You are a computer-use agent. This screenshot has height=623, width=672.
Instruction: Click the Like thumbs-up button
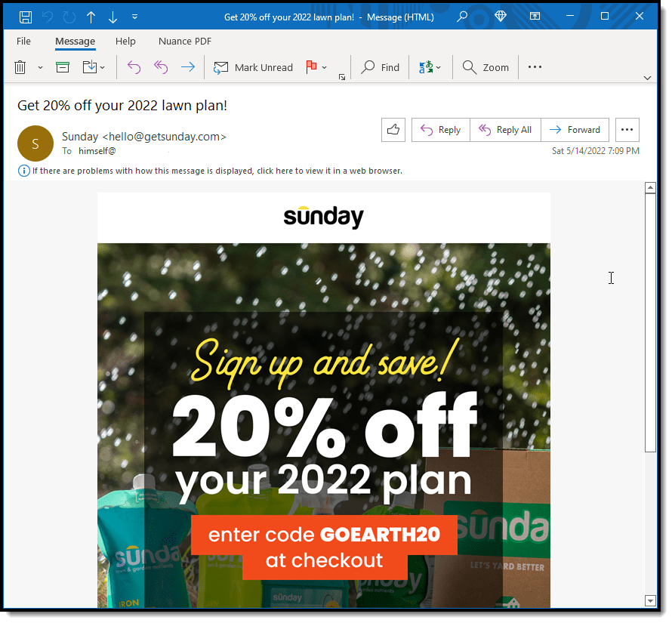(393, 130)
